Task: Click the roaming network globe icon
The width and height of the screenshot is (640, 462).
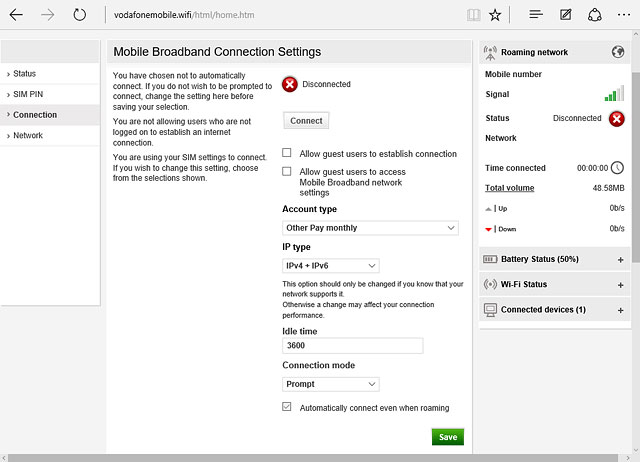Action: (617, 52)
